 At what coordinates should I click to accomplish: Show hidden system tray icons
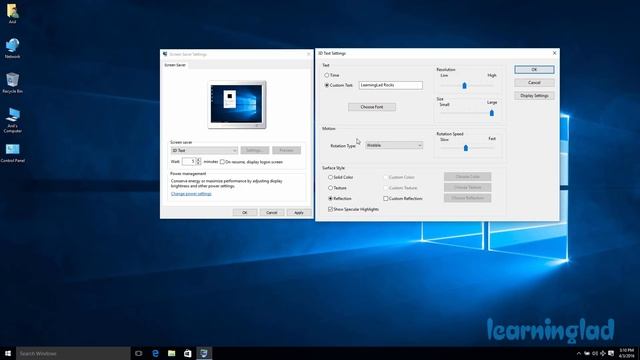click(578, 353)
